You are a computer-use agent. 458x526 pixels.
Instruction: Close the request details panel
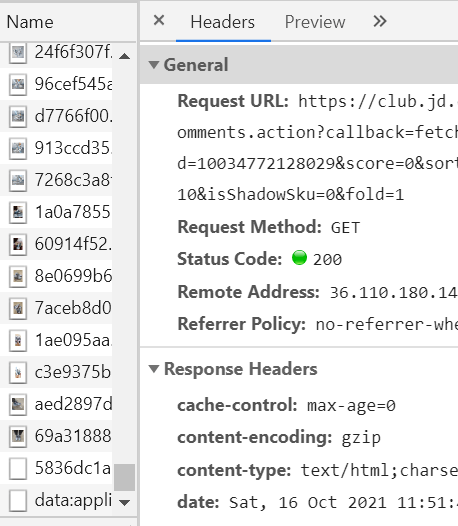click(x=159, y=21)
